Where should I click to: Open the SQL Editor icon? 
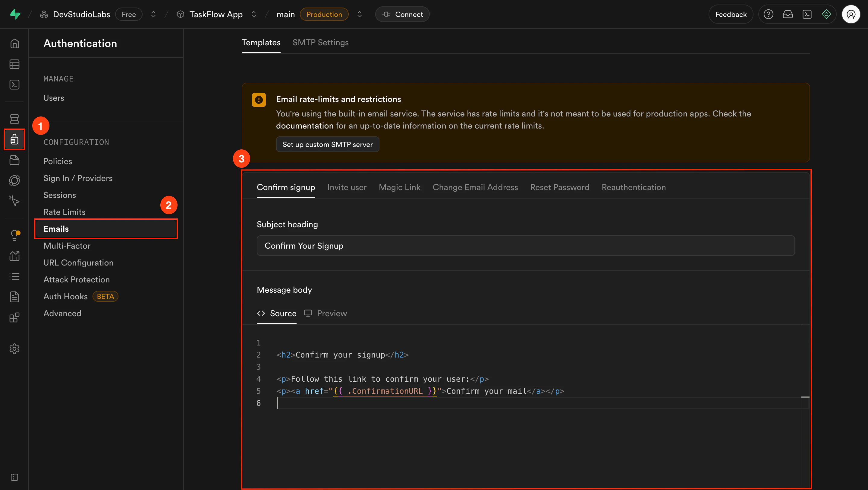coord(14,84)
